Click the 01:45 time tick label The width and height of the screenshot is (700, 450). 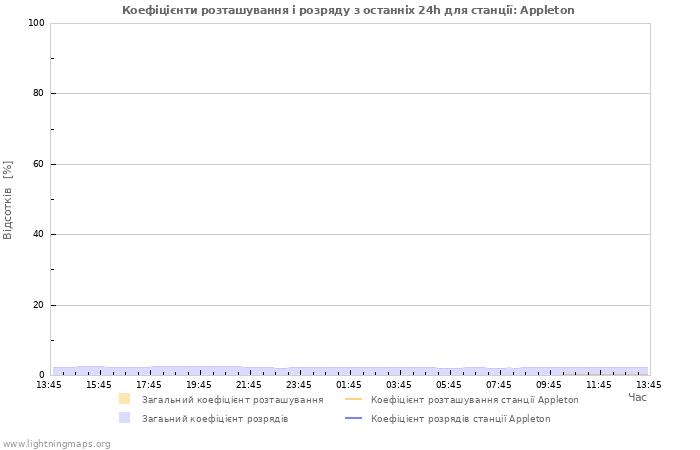[349, 384]
